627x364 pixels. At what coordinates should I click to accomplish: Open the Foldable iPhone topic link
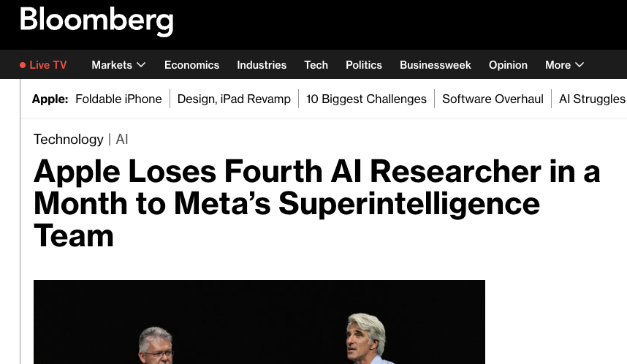point(118,99)
